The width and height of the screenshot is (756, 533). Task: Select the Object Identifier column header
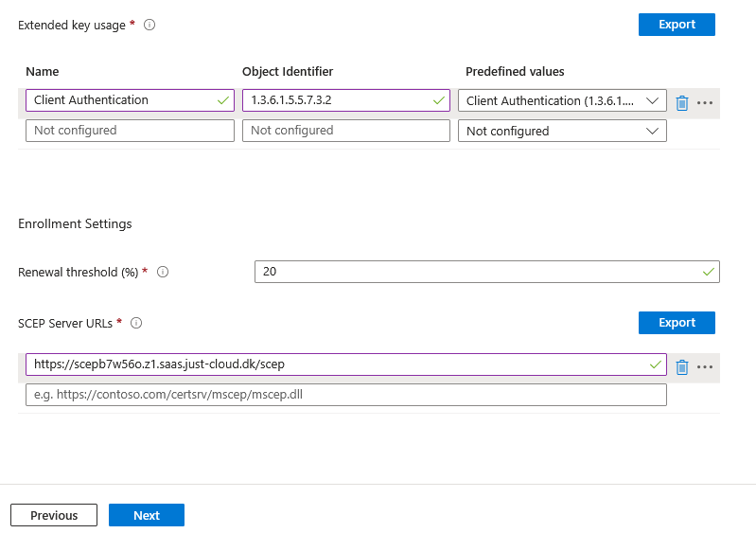pos(288,71)
